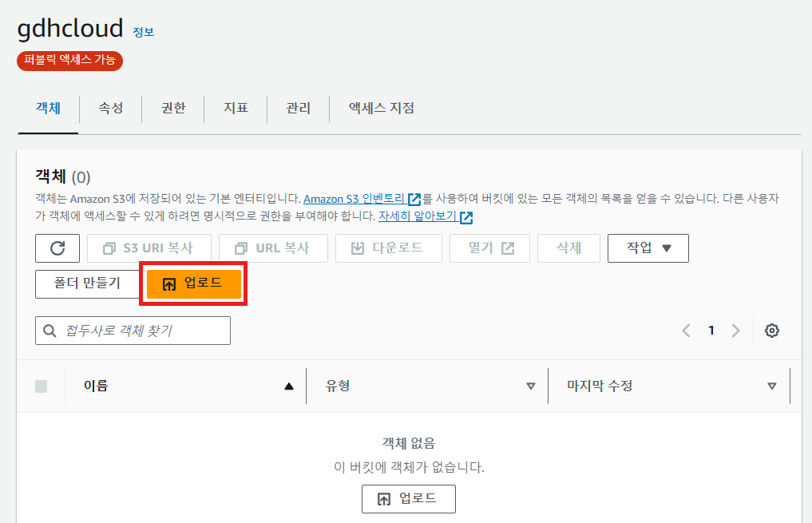Switch to the 객체 tab
This screenshot has width=812, height=523.
pos(48,109)
